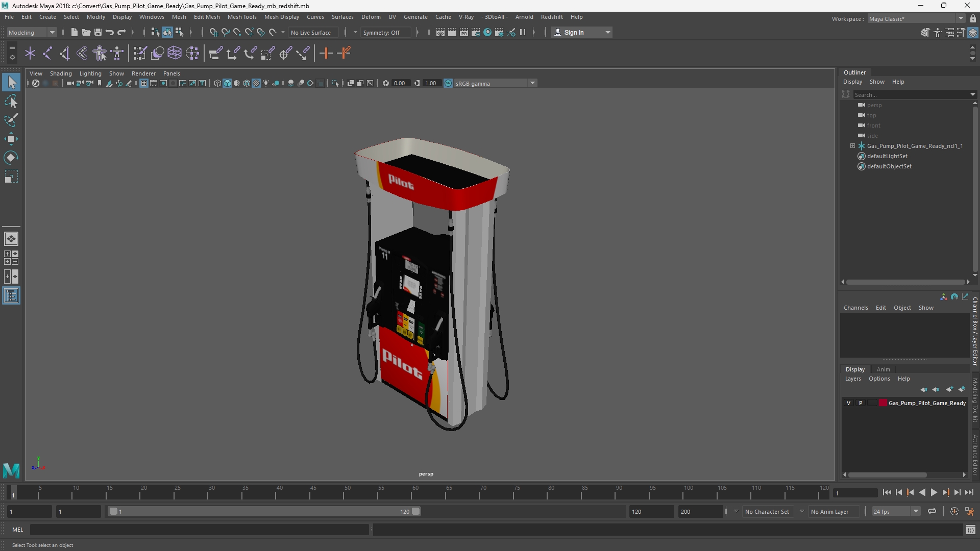This screenshot has width=980, height=551.
Task: Open the Channels menu in Channel Box
Action: point(855,308)
